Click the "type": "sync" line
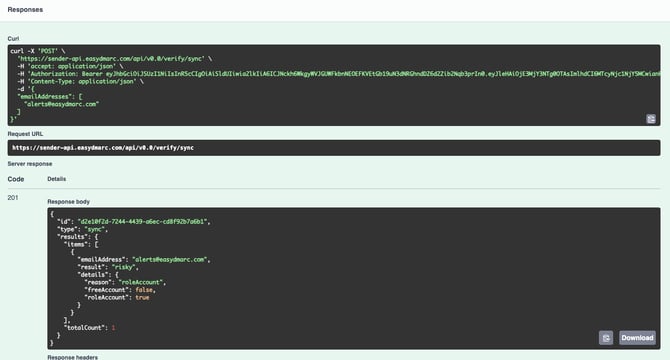 (82, 229)
